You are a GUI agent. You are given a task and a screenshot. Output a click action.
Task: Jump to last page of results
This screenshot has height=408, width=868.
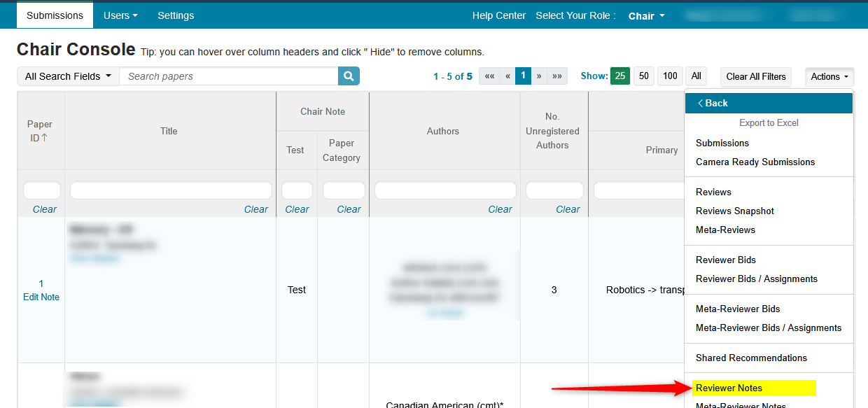click(x=557, y=76)
